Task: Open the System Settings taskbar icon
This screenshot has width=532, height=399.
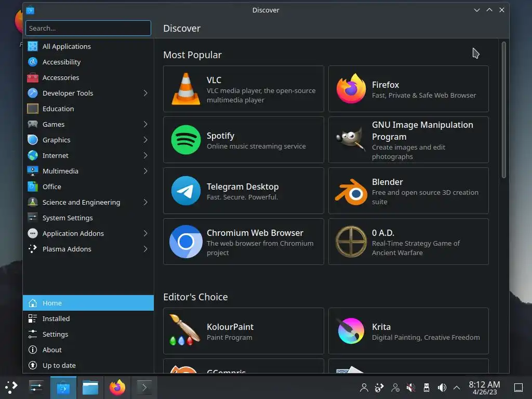Action: click(x=36, y=388)
